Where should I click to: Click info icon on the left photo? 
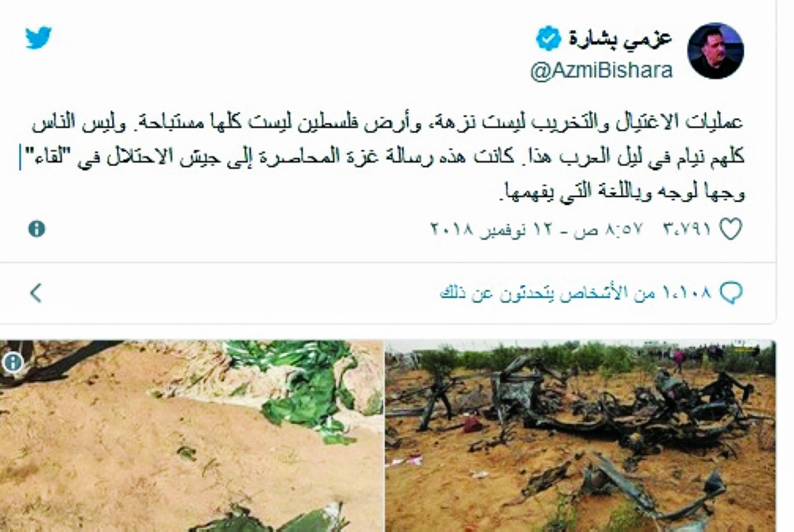tap(13, 362)
